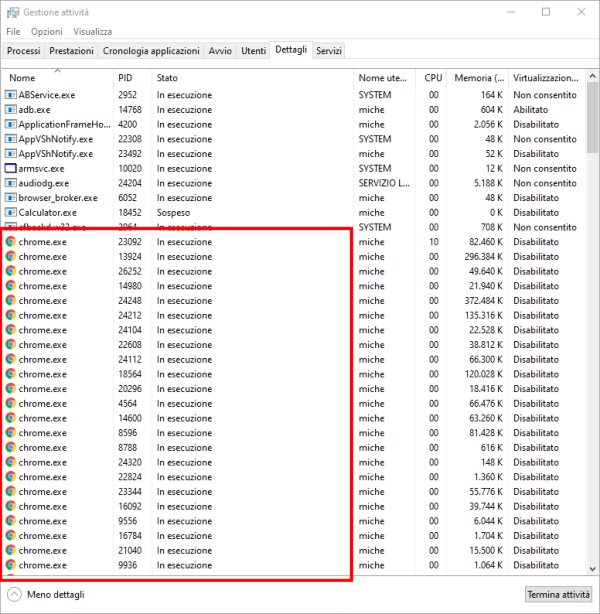Select chrome.exe row with PID 16092
The width and height of the screenshot is (600, 614).
(294, 506)
